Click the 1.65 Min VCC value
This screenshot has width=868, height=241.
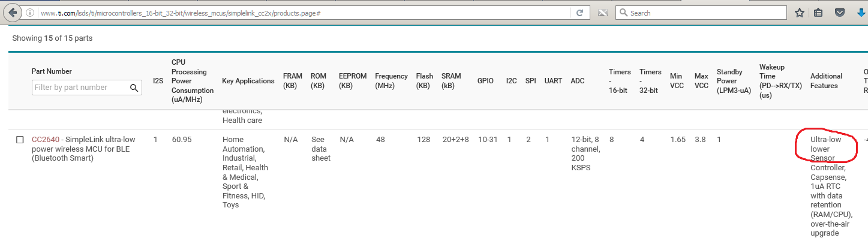coord(678,140)
